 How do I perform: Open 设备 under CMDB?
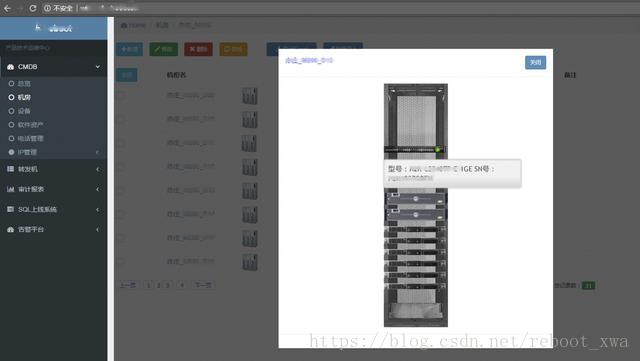24,111
